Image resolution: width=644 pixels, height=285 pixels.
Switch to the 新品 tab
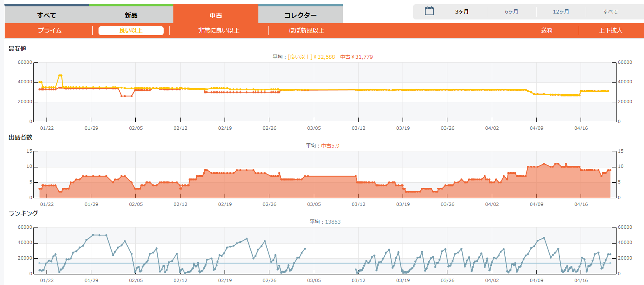[x=131, y=16]
